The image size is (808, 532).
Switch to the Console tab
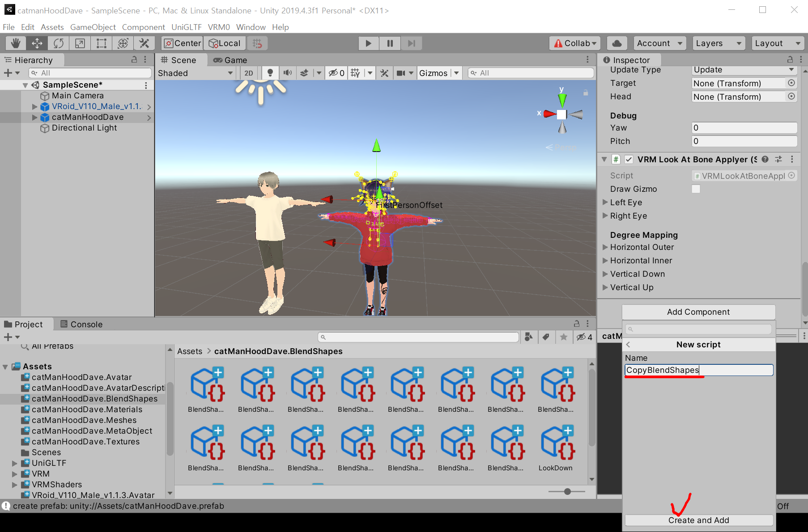pyautogui.click(x=81, y=324)
